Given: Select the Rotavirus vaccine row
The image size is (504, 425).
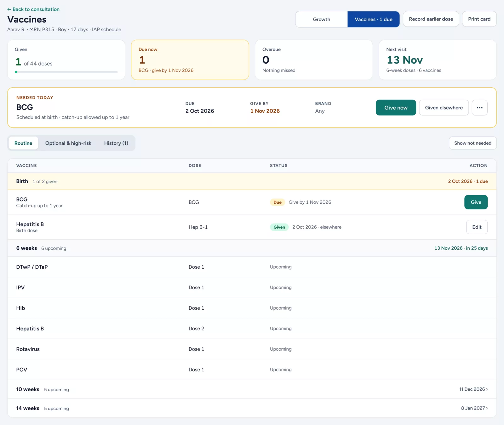Looking at the screenshot, I should pos(252,349).
